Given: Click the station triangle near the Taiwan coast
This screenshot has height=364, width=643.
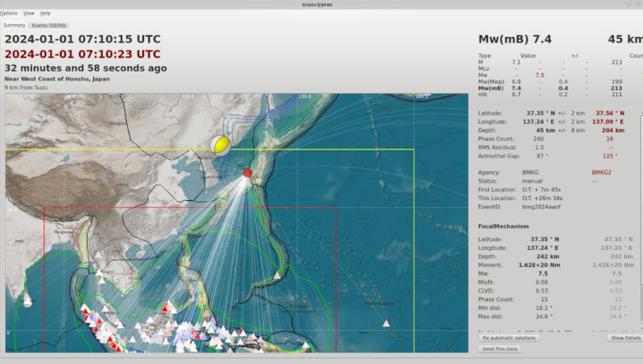Looking at the screenshot, I should pyautogui.click(x=174, y=231).
